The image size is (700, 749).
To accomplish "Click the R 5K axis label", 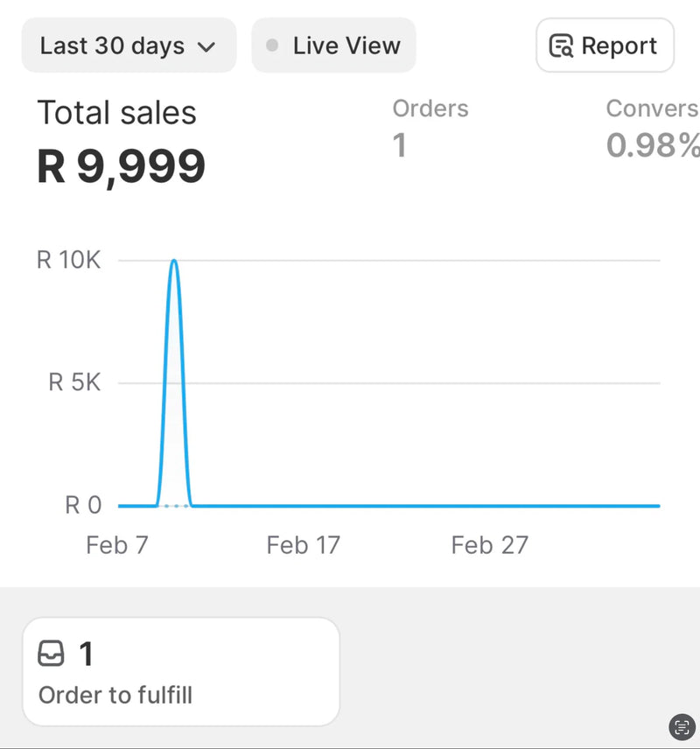I will pyautogui.click(x=74, y=382).
